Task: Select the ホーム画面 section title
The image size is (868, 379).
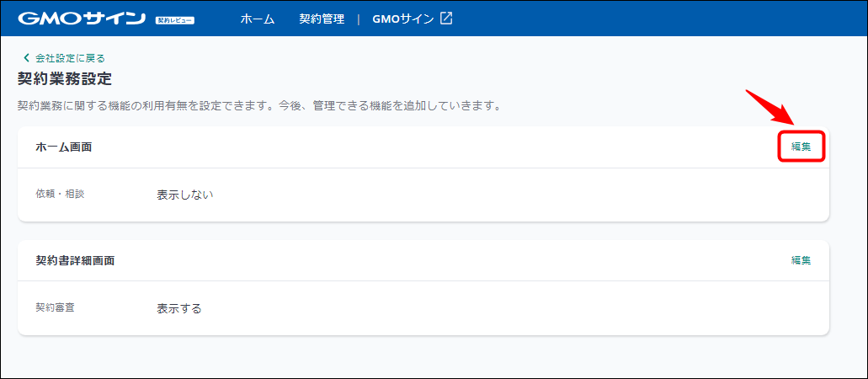Action: (x=64, y=147)
